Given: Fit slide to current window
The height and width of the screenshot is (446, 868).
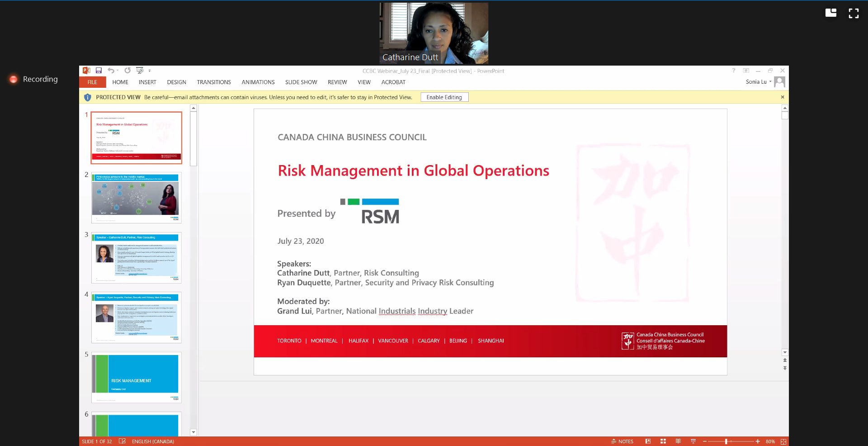Looking at the screenshot, I should pos(783,441).
